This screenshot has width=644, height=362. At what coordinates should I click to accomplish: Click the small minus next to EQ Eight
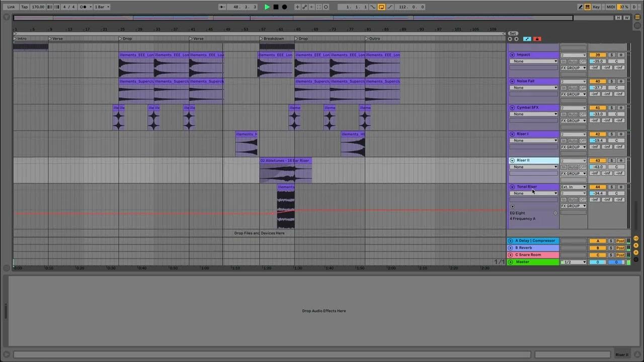(x=555, y=213)
